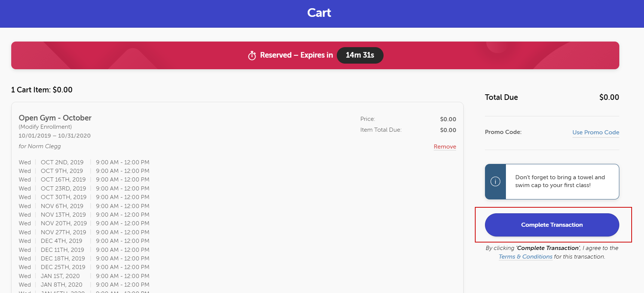Click the OCT 30TH, 2019 session row
The height and width of the screenshot is (293, 644).
click(84, 197)
